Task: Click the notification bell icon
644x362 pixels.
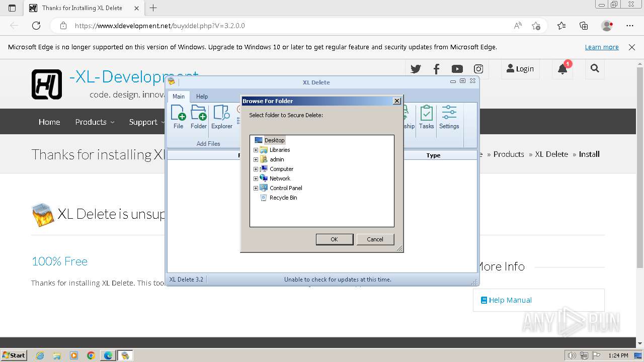Action: pos(562,69)
